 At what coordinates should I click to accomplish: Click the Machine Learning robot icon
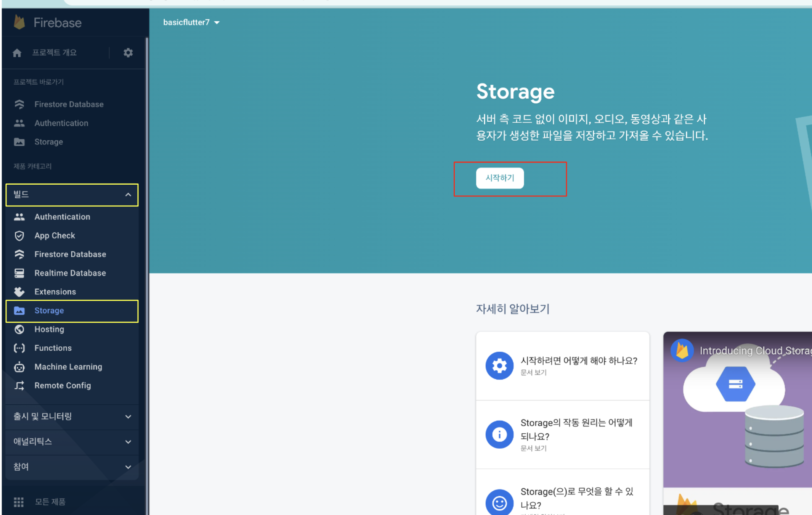pyautogui.click(x=19, y=367)
